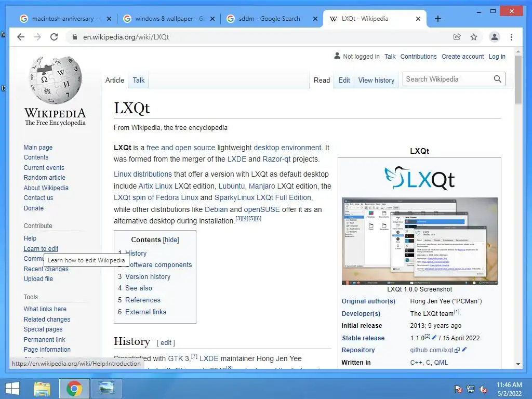The image size is (532, 399).
Task: Close the LXQt Wikipedia tab
Action: 418,19
